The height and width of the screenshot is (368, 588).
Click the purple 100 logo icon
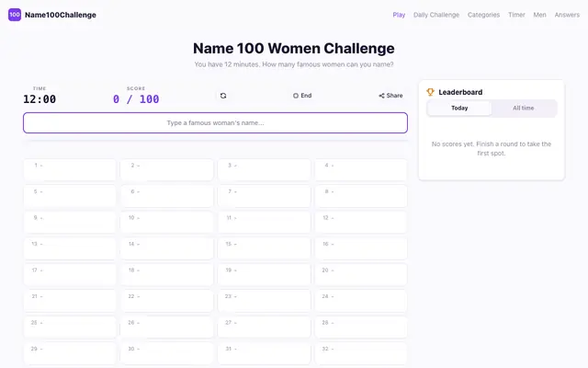coord(15,15)
